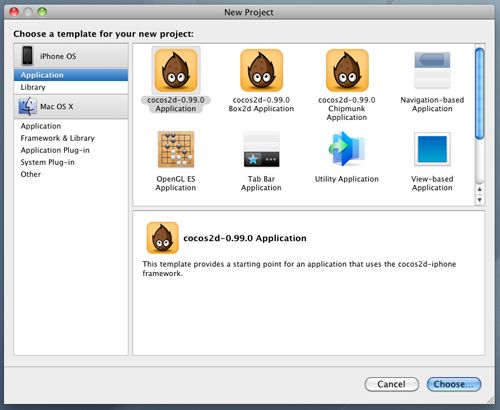Open the Other category
This screenshot has width=500, height=410.
tap(71, 174)
